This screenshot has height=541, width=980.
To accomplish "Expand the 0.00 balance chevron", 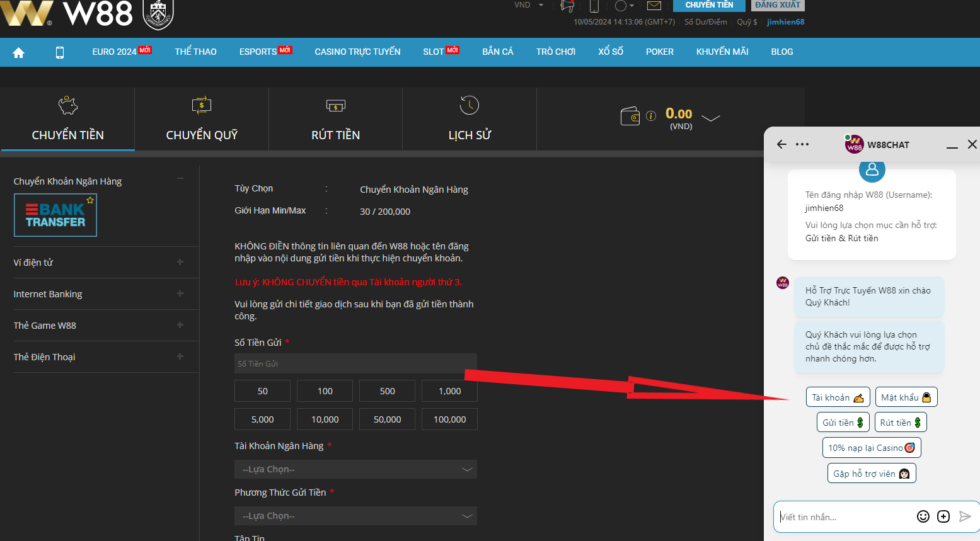I will tap(710, 118).
